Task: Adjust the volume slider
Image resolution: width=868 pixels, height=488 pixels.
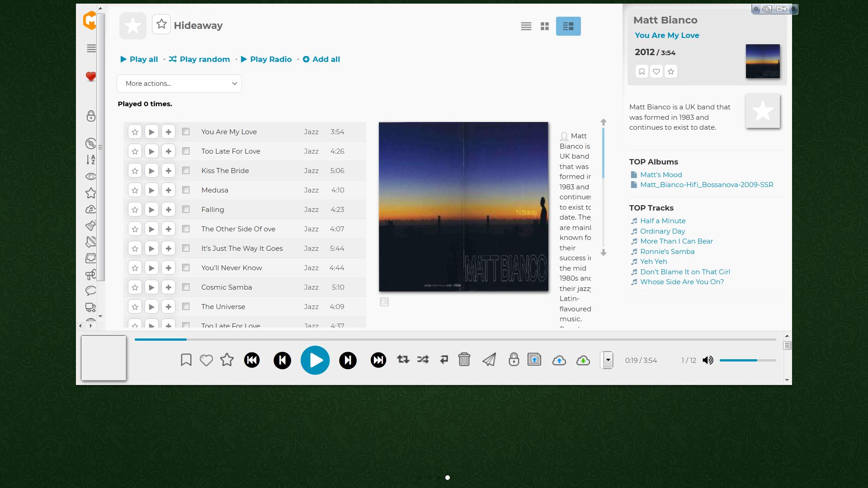Action: pos(748,360)
